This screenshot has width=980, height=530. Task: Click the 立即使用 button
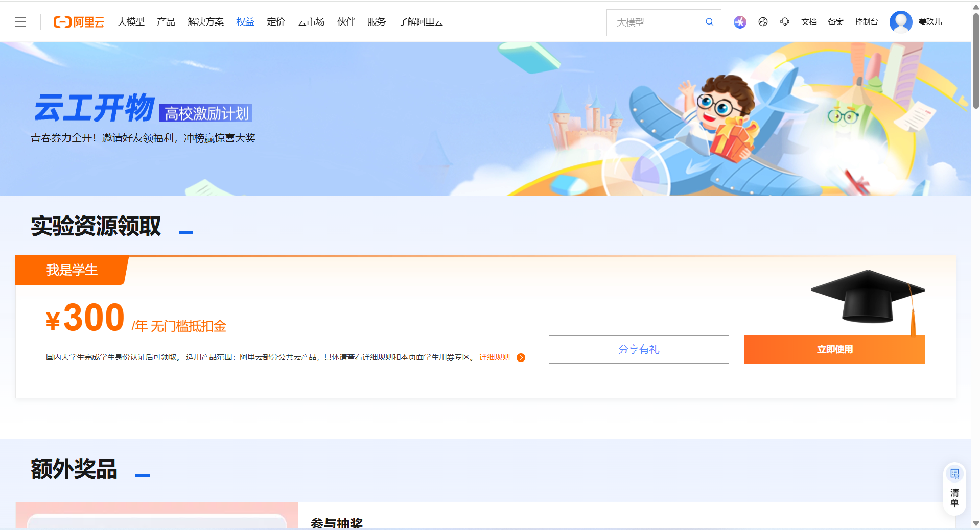pos(834,349)
